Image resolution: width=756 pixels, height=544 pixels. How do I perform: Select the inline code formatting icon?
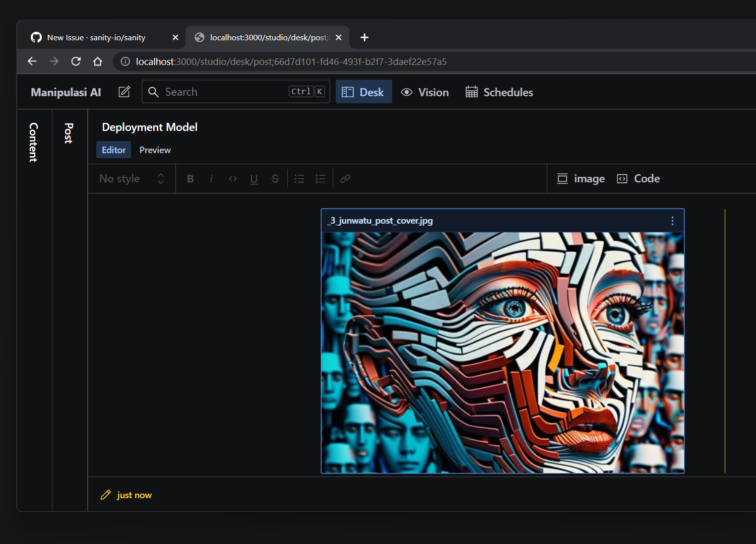232,178
